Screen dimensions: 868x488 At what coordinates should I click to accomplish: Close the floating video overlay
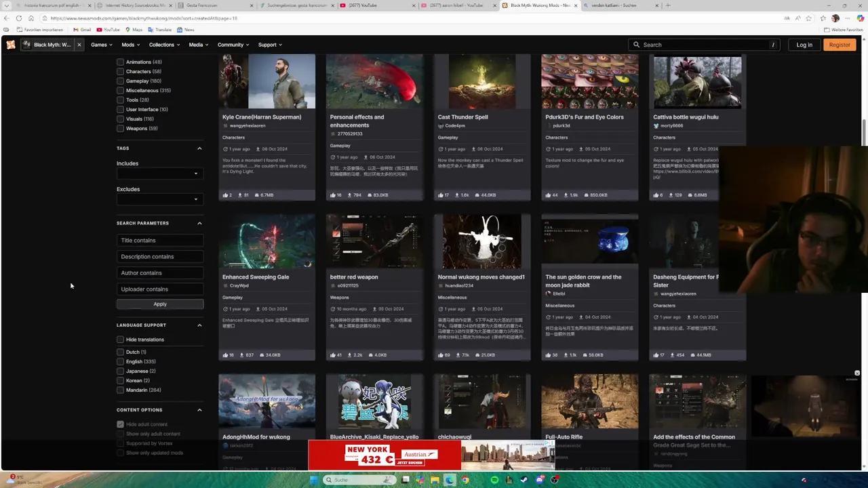coord(857,373)
